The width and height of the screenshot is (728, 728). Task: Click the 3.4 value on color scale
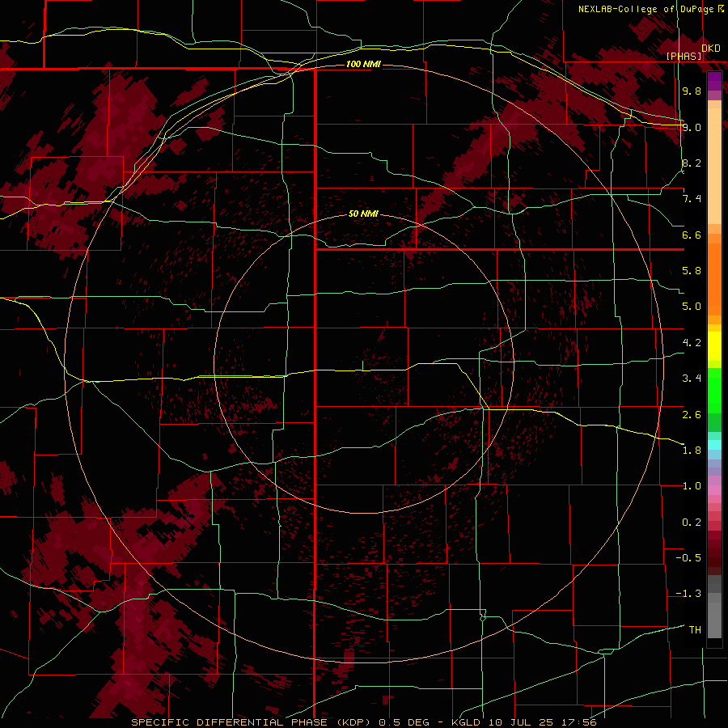[x=692, y=379]
